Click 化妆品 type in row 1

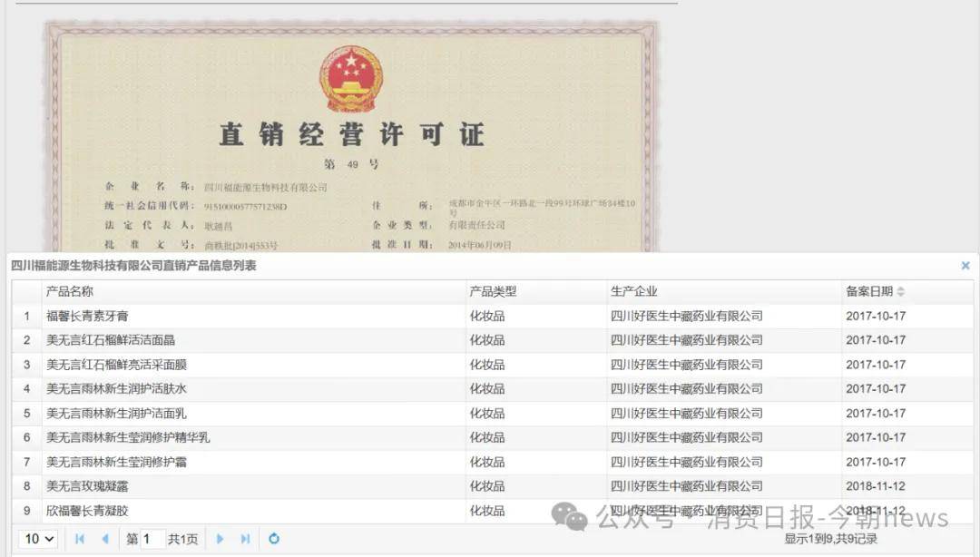pyautogui.click(x=487, y=316)
